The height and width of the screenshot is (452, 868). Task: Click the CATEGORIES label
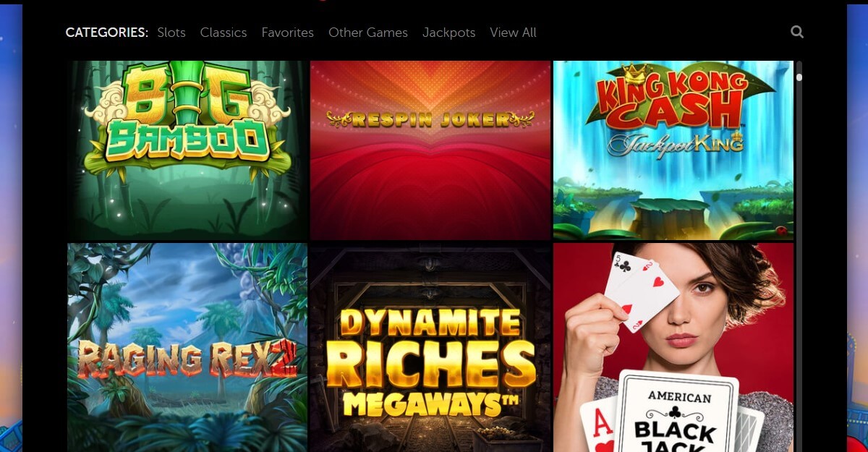click(107, 33)
